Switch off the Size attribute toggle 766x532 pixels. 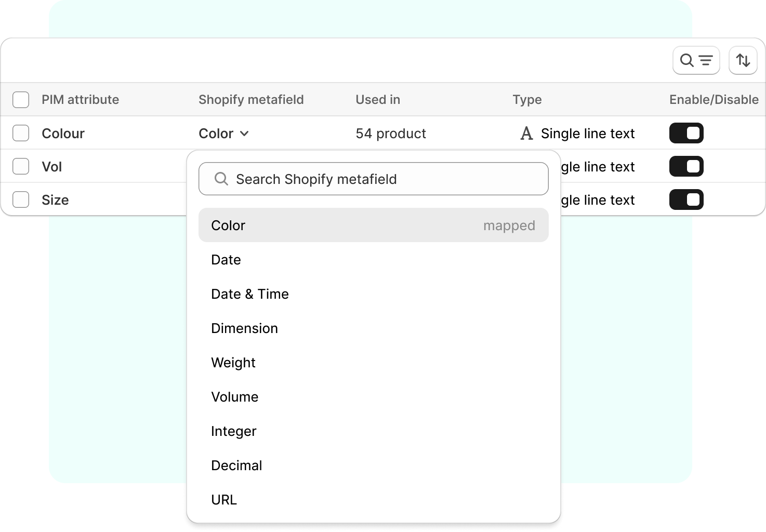click(686, 200)
